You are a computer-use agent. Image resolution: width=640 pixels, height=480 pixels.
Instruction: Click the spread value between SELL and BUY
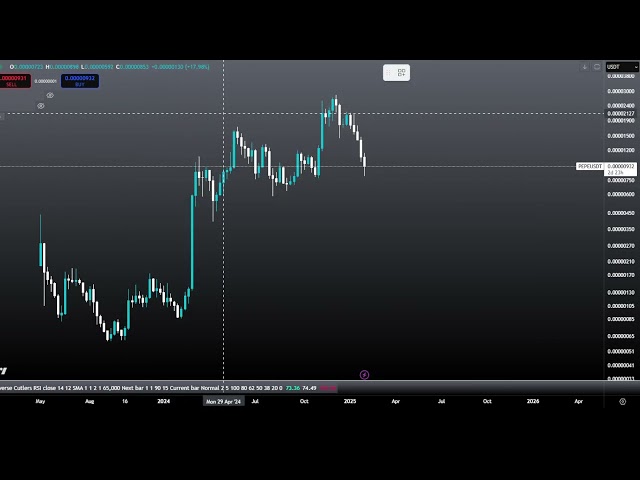[x=46, y=81]
